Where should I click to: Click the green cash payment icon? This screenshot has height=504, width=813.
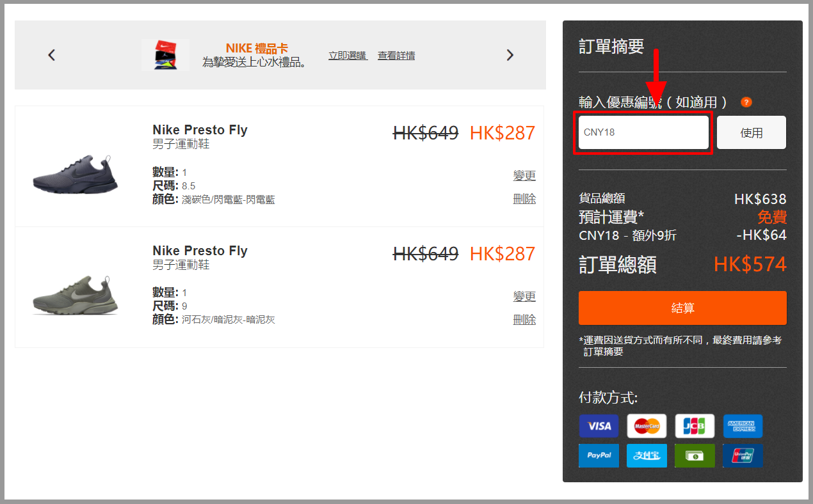pyautogui.click(x=695, y=455)
